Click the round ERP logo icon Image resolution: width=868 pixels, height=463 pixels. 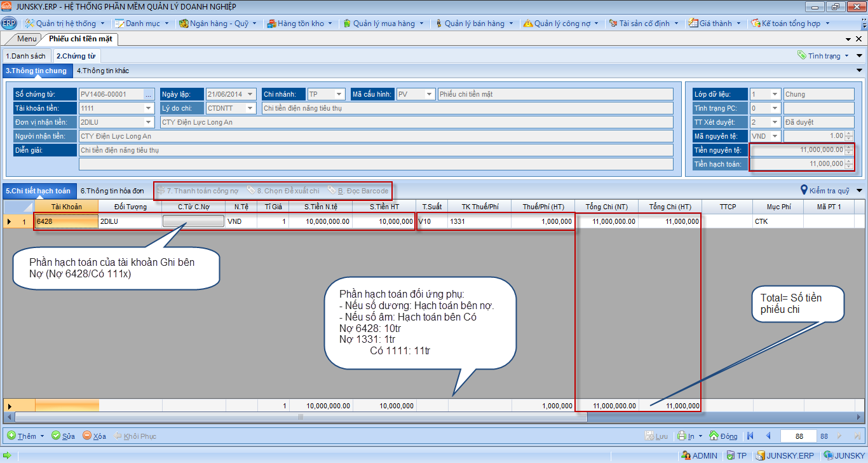pos(9,24)
